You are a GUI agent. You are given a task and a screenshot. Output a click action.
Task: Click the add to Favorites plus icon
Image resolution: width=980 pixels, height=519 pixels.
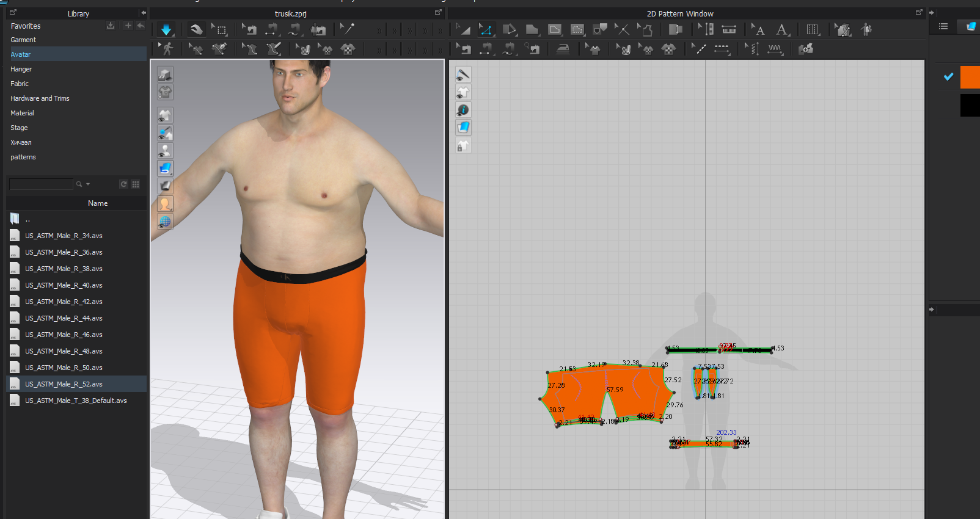[x=128, y=26]
